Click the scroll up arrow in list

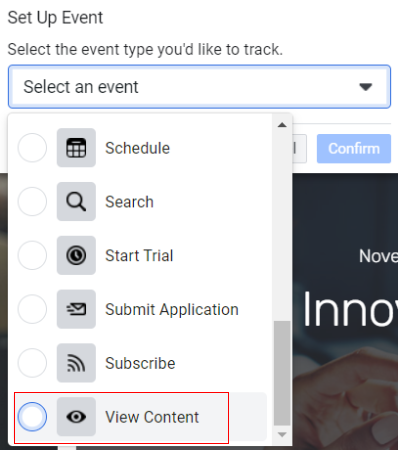282,125
